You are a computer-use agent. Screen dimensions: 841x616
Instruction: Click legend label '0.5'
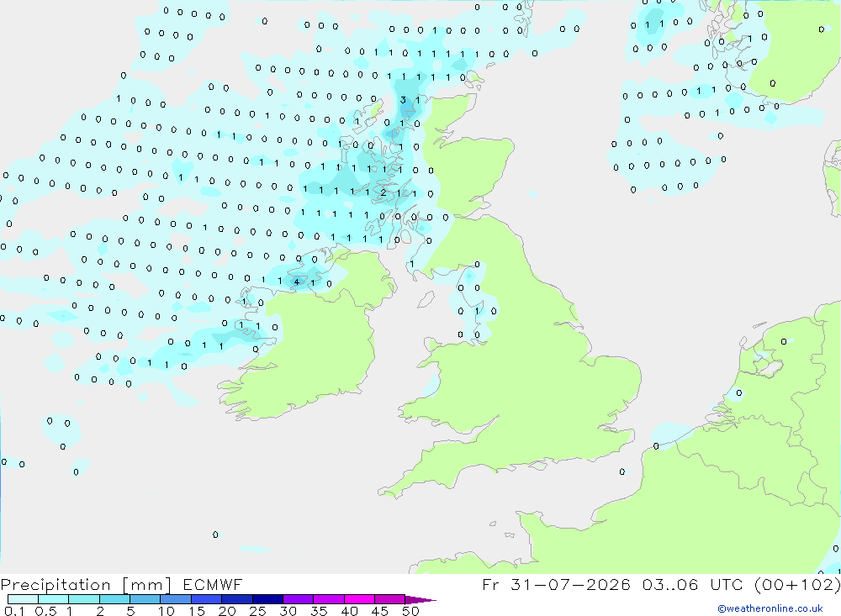point(45,611)
